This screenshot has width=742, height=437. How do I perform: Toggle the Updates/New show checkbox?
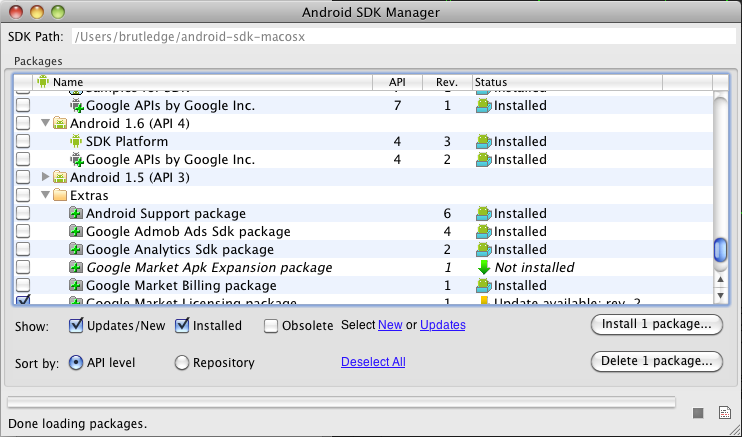(76, 326)
